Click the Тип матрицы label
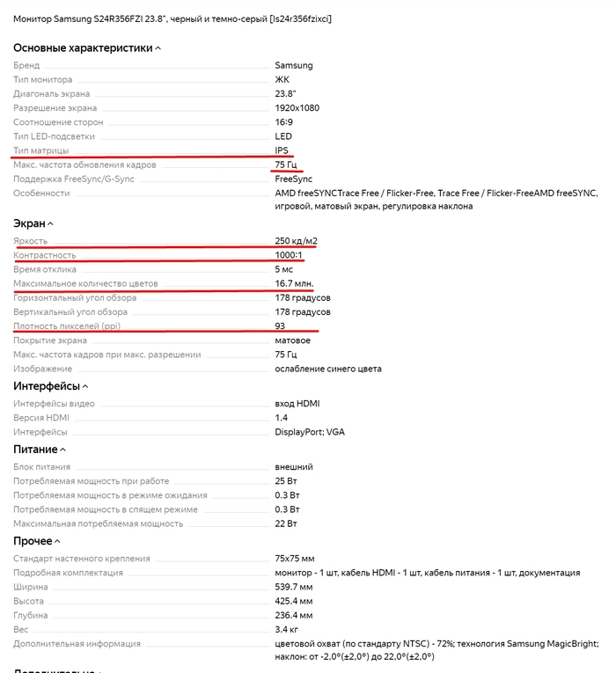This screenshot has width=616, height=673. click(40, 150)
